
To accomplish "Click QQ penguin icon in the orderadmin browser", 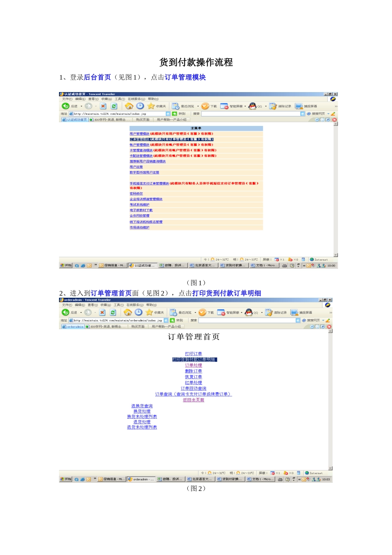I will click(x=249, y=312).
